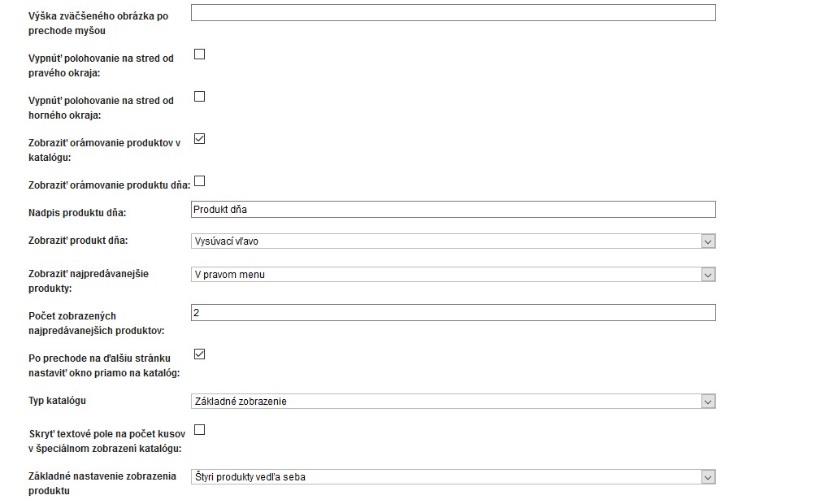Tick 'Vypnúť polohovanie na stred od horného okraja' checkbox
Image resolution: width=825 pixels, height=504 pixels.
[200, 97]
